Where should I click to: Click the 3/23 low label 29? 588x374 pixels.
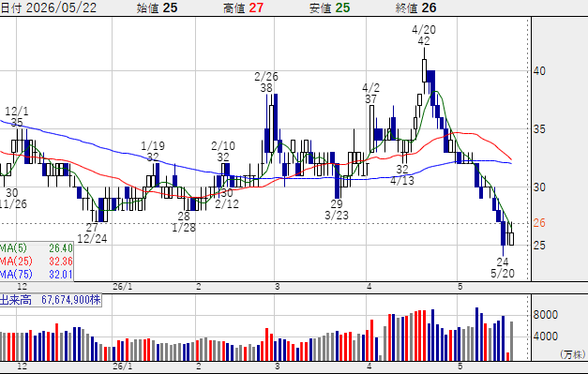(337, 203)
